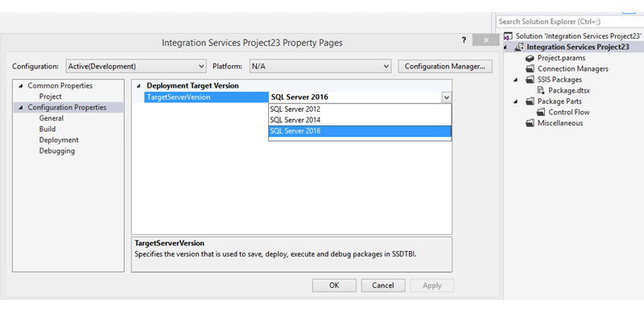
Task: Choose SQL Server 2016 from the list
Action: click(360, 131)
